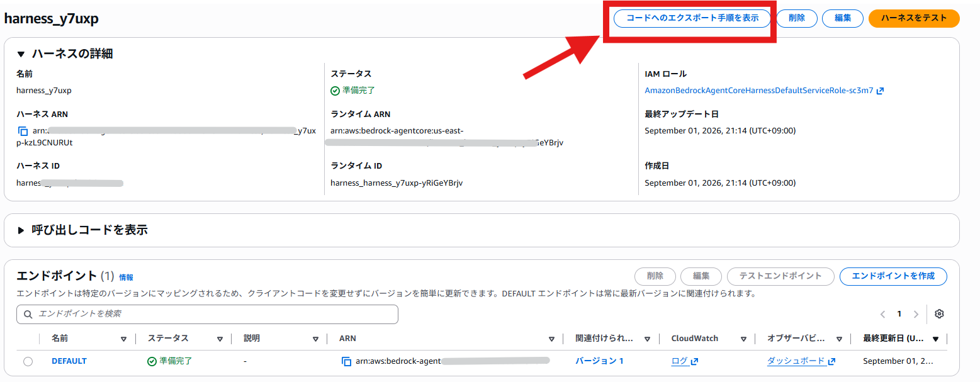
Task: Click 編集 button in endpoints panel
Action: 701,276
